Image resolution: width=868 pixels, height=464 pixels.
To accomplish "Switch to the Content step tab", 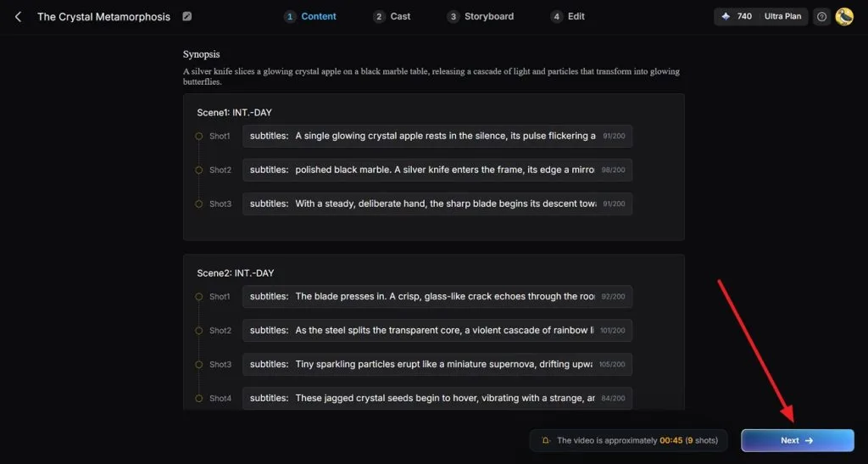I will click(310, 17).
